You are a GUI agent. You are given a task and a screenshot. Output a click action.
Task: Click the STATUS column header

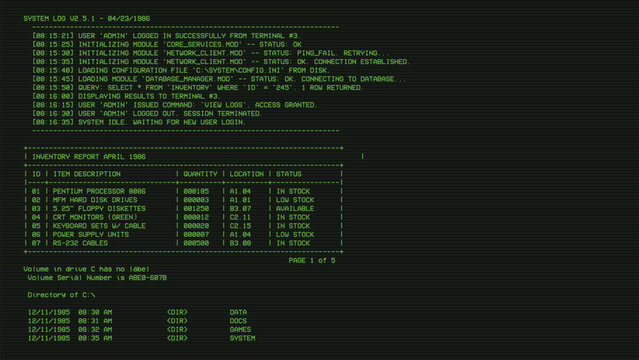tap(289, 174)
